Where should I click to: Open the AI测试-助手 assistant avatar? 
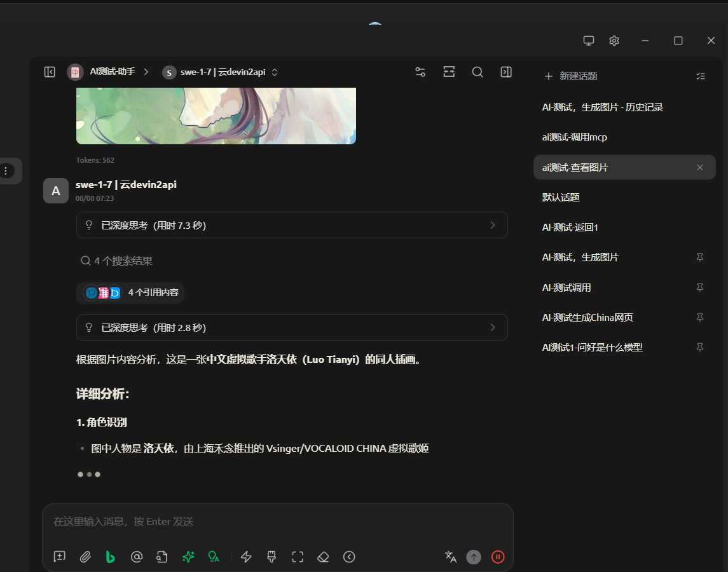75,72
